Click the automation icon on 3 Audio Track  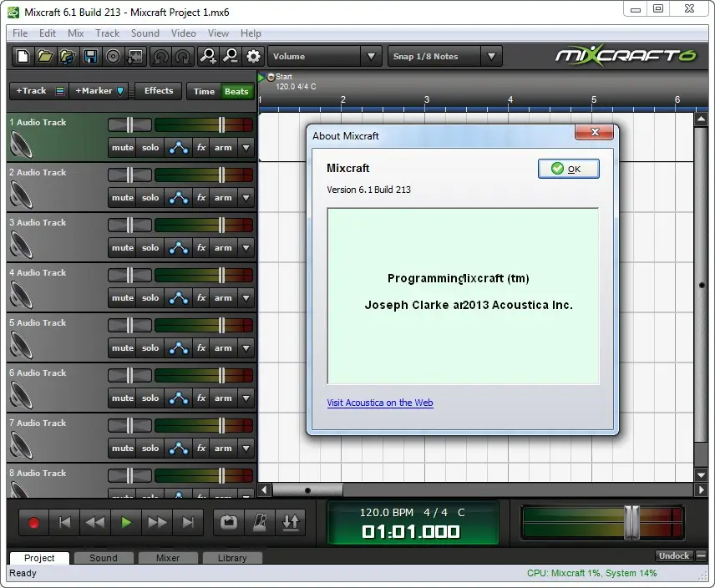tap(179, 248)
